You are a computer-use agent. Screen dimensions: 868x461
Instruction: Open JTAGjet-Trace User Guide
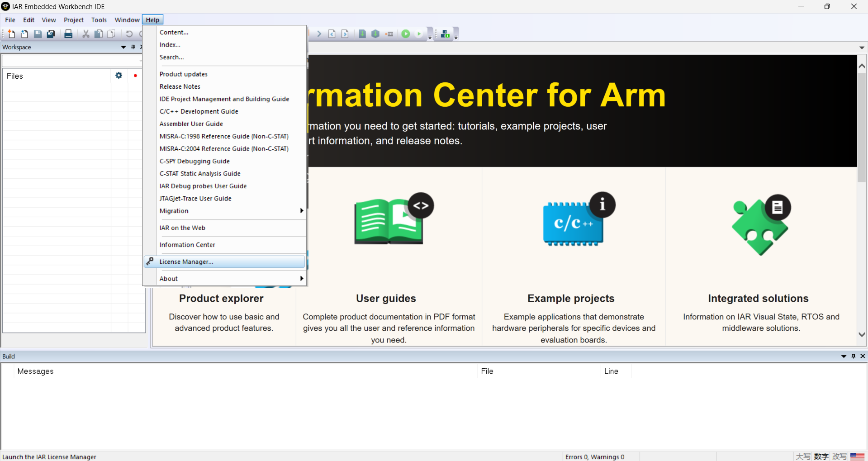(224, 199)
